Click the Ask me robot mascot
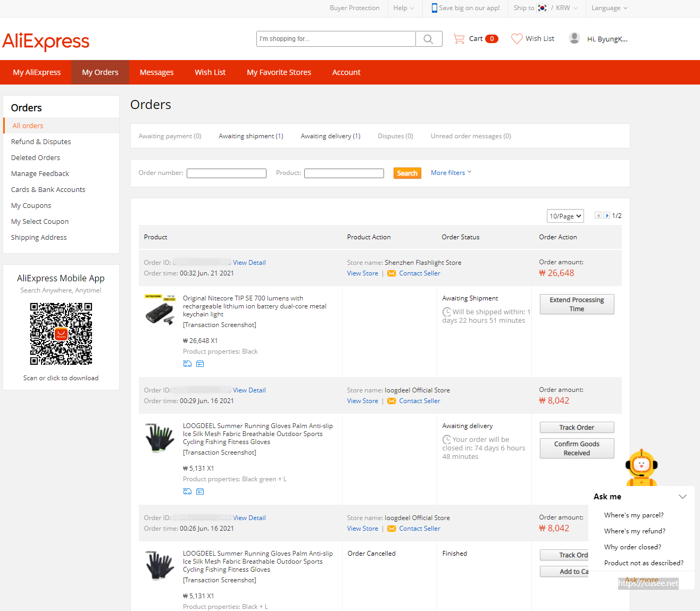The height and width of the screenshot is (611, 700). (x=641, y=467)
